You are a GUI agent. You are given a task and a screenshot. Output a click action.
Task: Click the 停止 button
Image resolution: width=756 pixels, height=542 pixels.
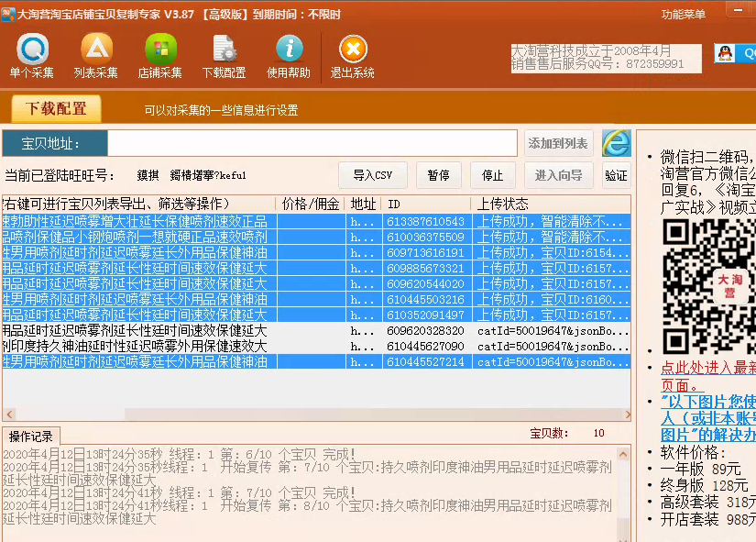coord(492,175)
